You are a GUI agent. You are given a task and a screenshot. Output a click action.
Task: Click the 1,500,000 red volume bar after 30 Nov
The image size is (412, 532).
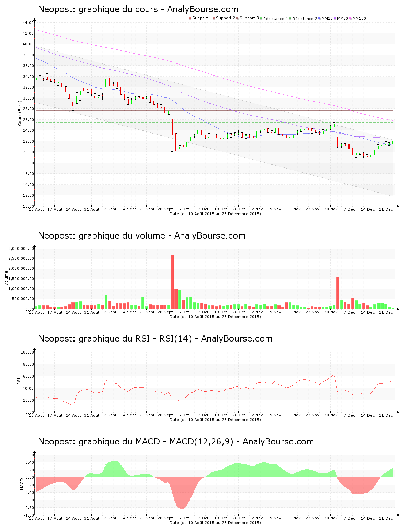pyautogui.click(x=338, y=293)
